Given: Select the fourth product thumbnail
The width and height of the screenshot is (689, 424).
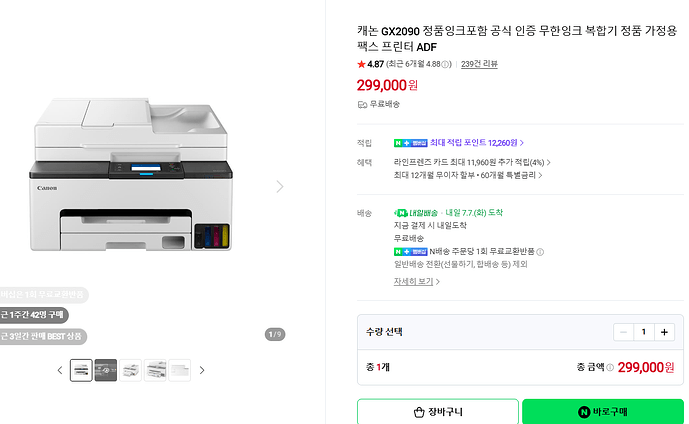Looking at the screenshot, I should tap(155, 370).
